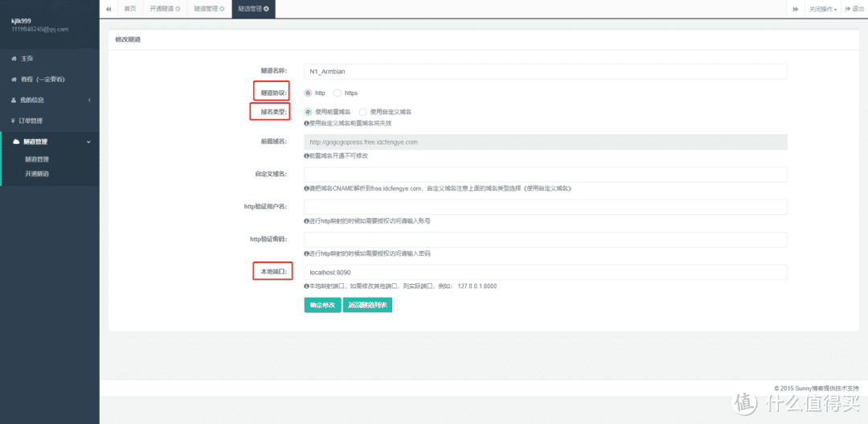
Task: Click the http验证用户名 input field
Action: (x=545, y=208)
